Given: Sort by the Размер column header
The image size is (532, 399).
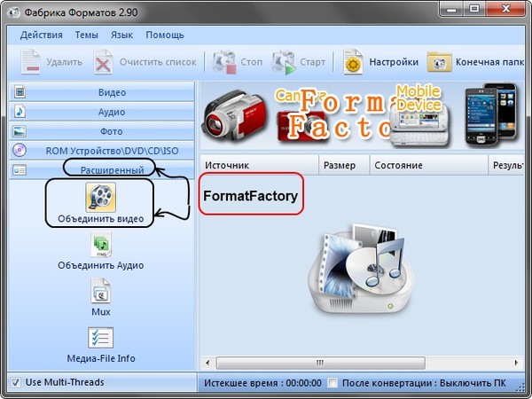Looking at the screenshot, I should coord(344,165).
